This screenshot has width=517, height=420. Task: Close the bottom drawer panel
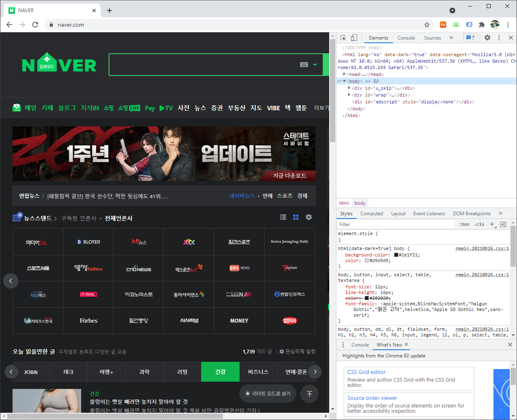tap(510, 344)
